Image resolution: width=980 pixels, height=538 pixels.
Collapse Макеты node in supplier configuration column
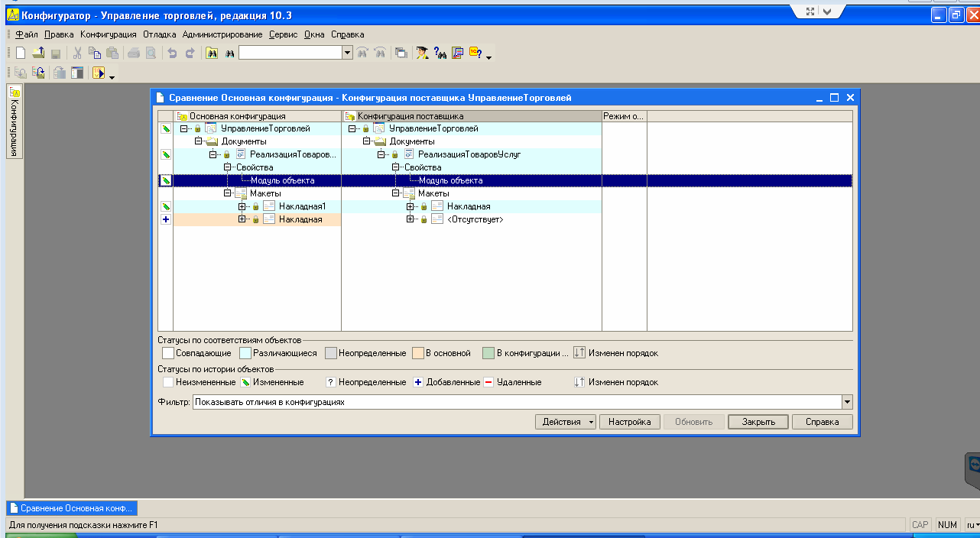tap(396, 193)
